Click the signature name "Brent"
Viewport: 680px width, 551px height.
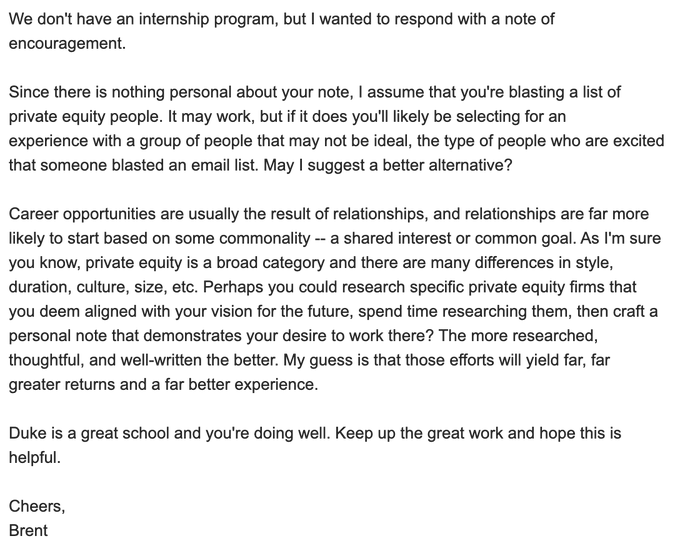click(x=28, y=530)
